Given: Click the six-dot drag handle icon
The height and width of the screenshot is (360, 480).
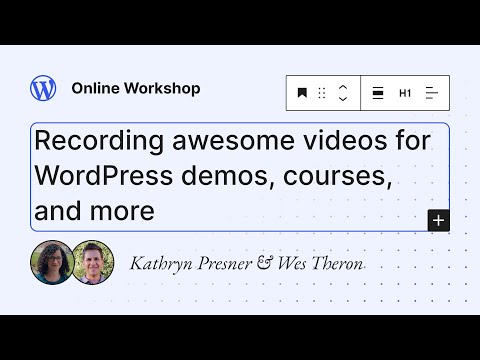Looking at the screenshot, I should 322,93.
